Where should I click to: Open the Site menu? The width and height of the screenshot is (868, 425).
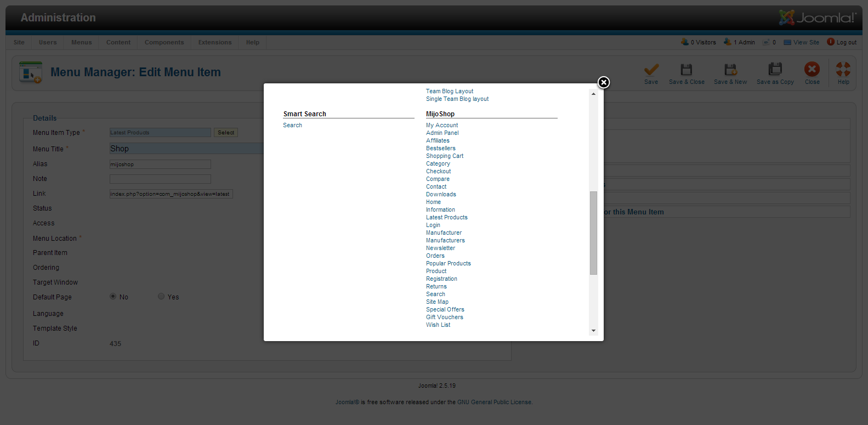click(x=19, y=42)
